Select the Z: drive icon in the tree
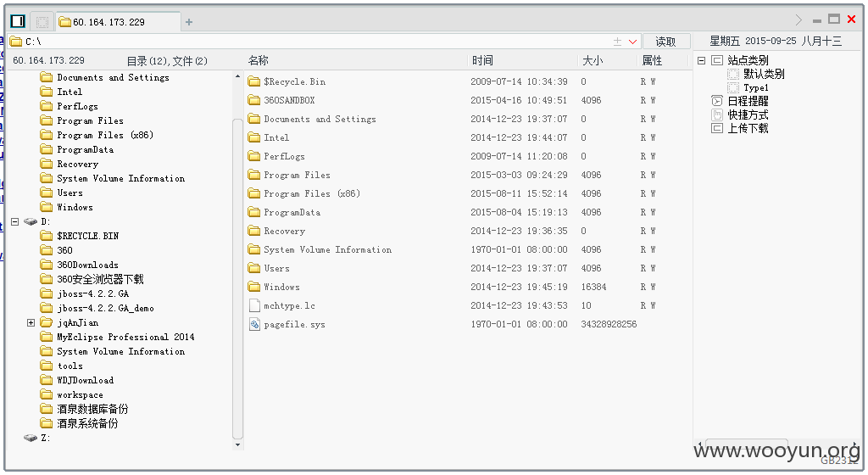The width and height of the screenshot is (868, 475). (31, 438)
